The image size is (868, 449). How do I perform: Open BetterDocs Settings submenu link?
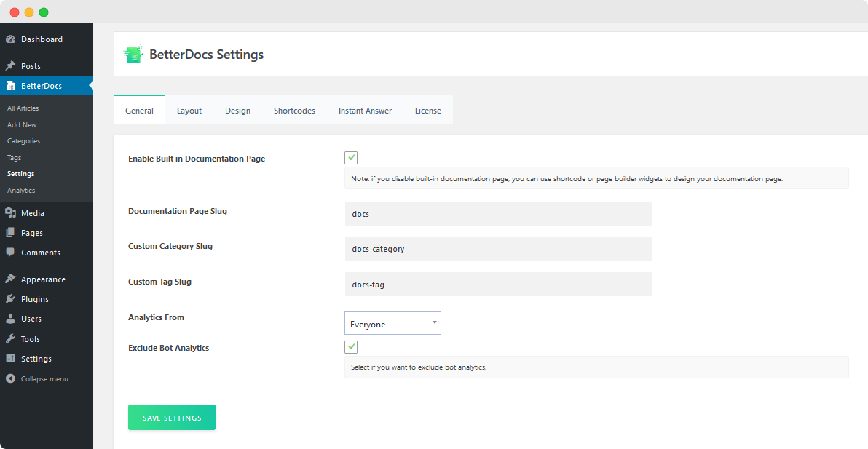point(20,174)
